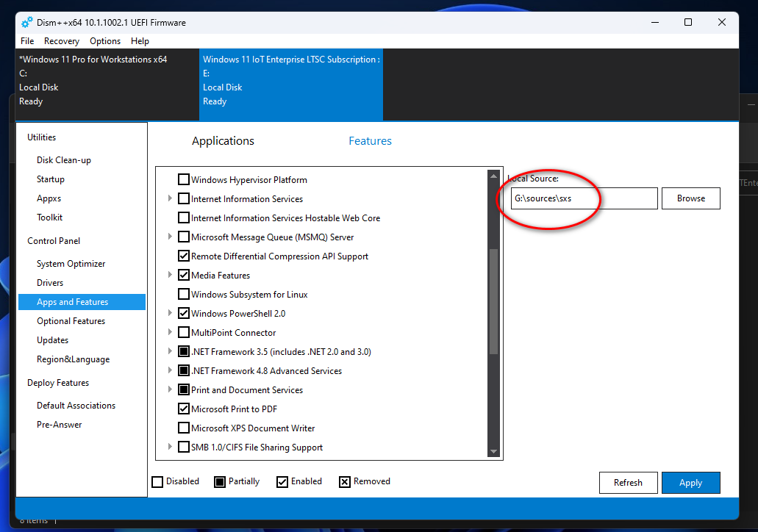
Task: Expand .NET Framework 4.8 Advanced Services node
Action: (170, 370)
